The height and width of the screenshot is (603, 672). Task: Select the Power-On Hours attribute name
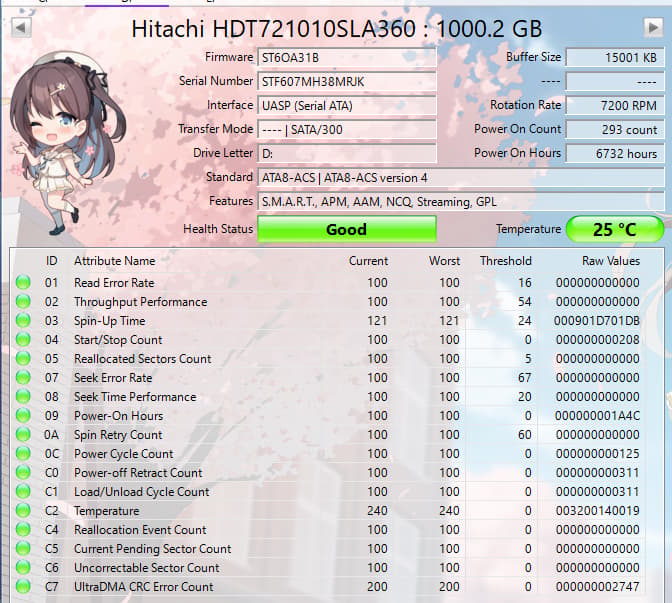pyautogui.click(x=119, y=416)
